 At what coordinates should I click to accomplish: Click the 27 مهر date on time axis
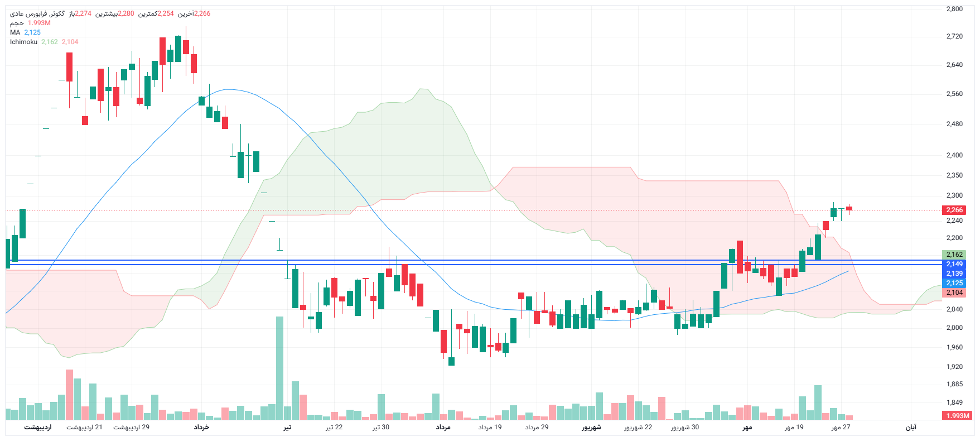tap(841, 427)
